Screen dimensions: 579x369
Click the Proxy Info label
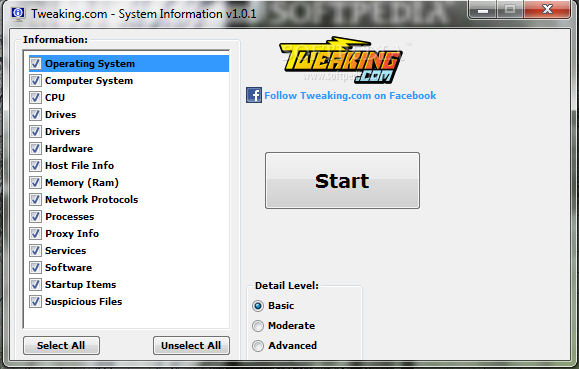point(72,233)
